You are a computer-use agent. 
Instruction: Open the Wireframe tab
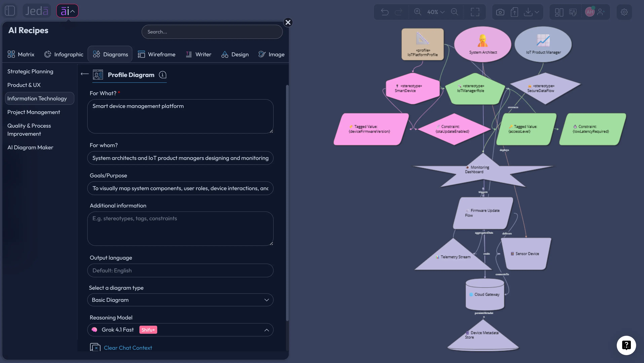coord(157,54)
